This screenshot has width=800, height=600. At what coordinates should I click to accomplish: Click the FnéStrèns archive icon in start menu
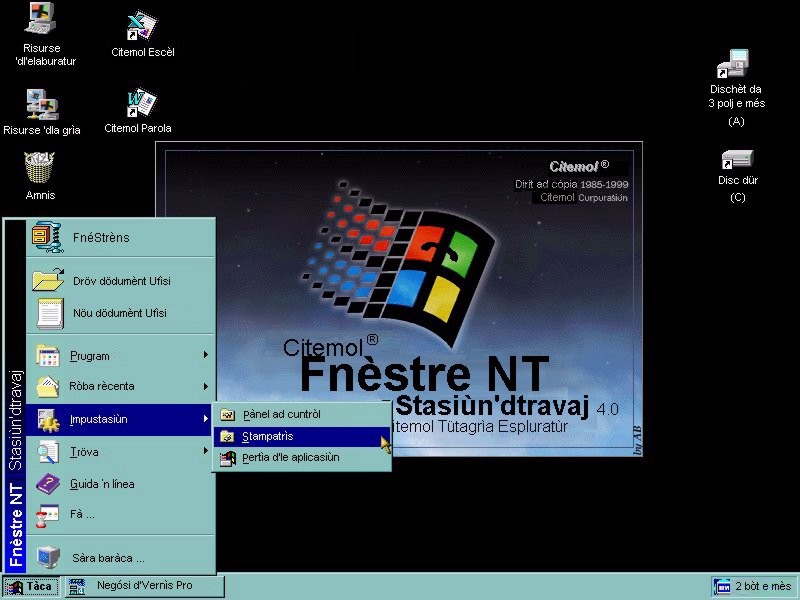47,237
